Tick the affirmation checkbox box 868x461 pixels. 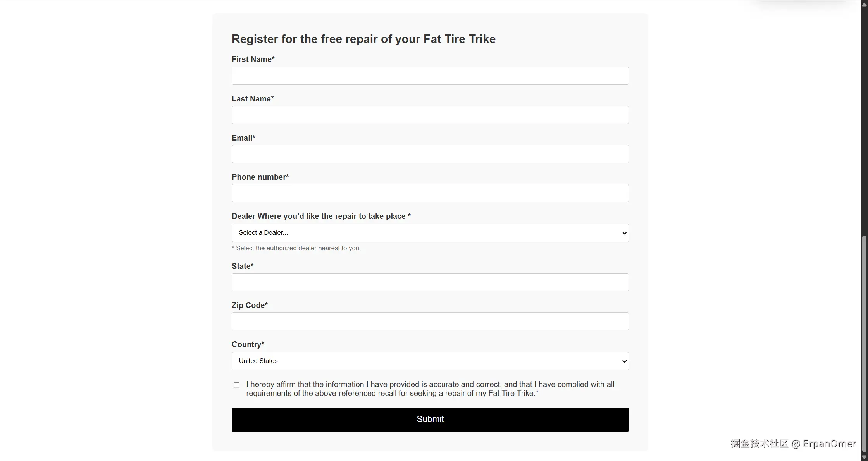237,385
